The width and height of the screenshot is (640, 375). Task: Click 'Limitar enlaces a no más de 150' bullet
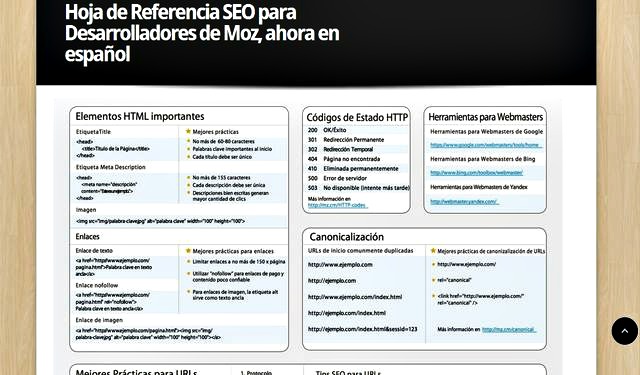click(x=239, y=262)
